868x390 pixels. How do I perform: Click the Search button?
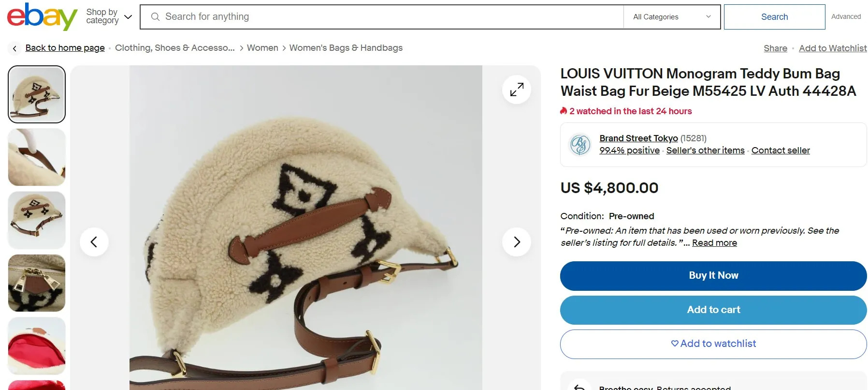point(774,17)
